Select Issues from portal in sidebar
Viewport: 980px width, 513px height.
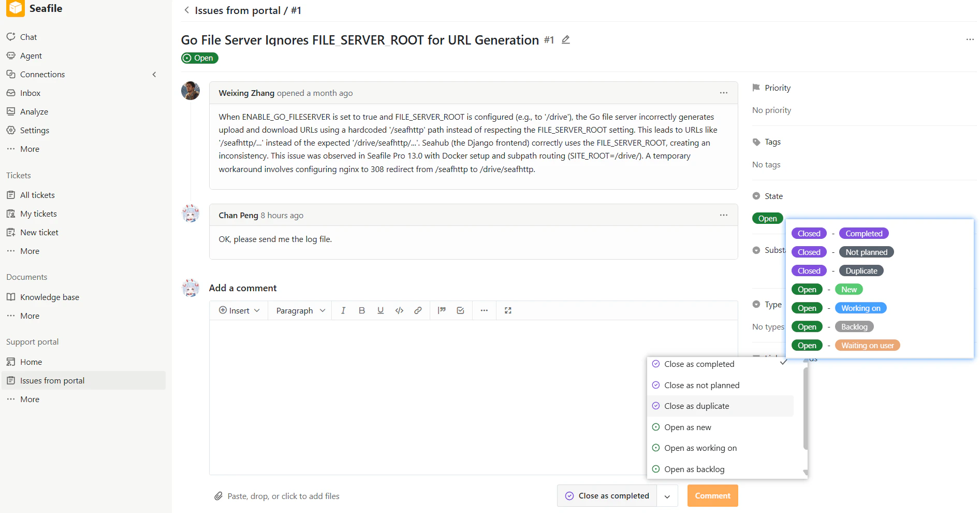(84, 380)
